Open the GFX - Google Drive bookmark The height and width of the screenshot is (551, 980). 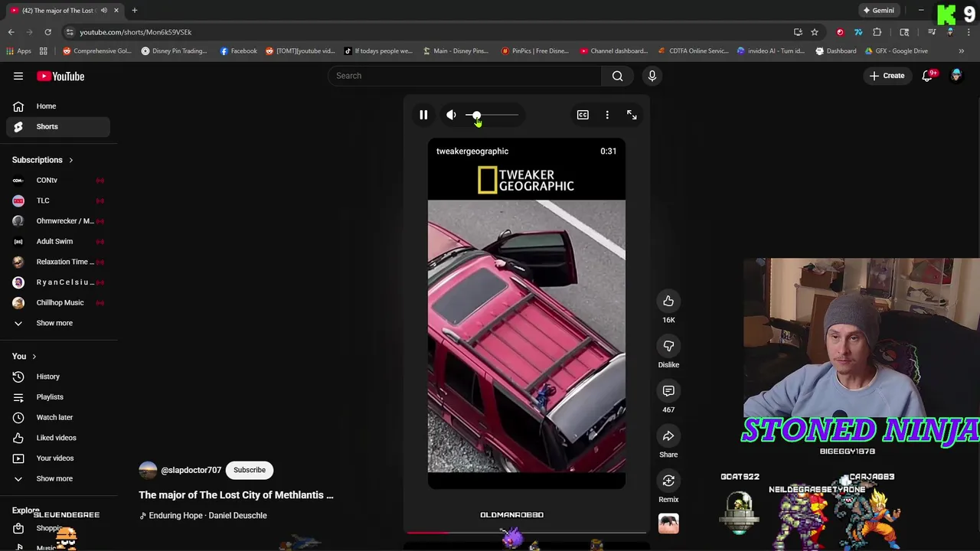coord(895,51)
